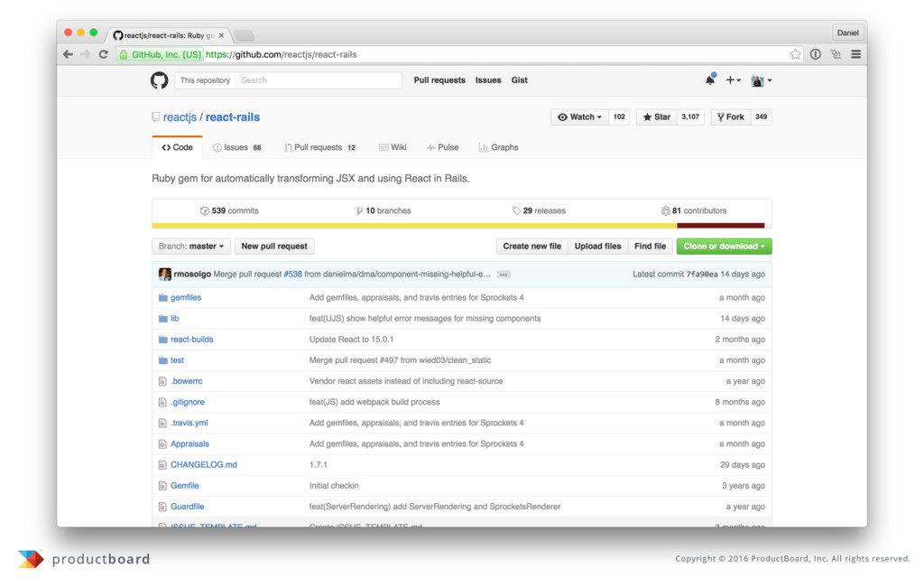Open the Chrome hamburger menu

point(855,54)
